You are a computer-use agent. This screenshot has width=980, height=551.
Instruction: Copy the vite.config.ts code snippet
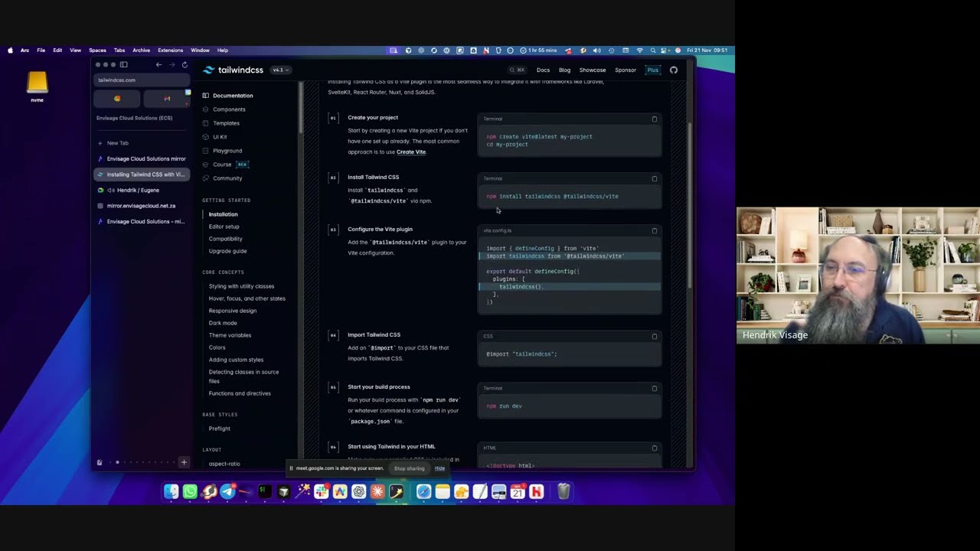[x=655, y=230]
